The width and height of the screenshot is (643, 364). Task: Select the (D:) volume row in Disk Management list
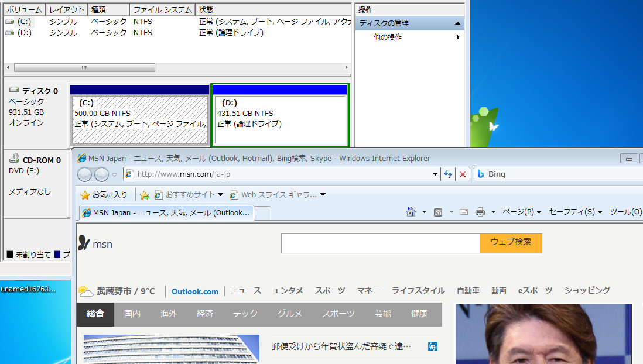pos(177,32)
